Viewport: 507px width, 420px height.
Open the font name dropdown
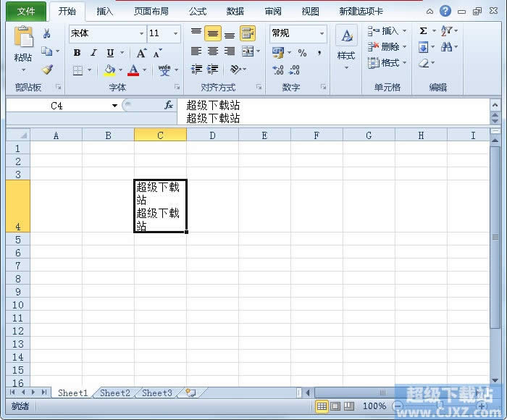(x=141, y=33)
